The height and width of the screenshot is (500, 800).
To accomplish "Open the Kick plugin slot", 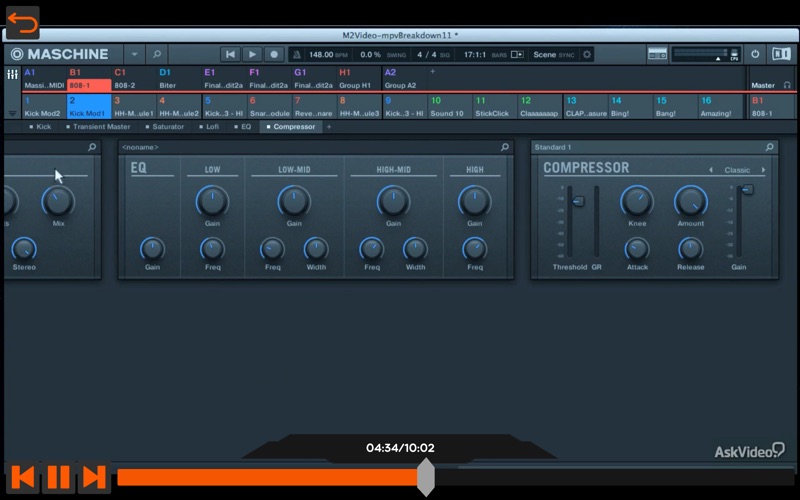I will pos(40,127).
